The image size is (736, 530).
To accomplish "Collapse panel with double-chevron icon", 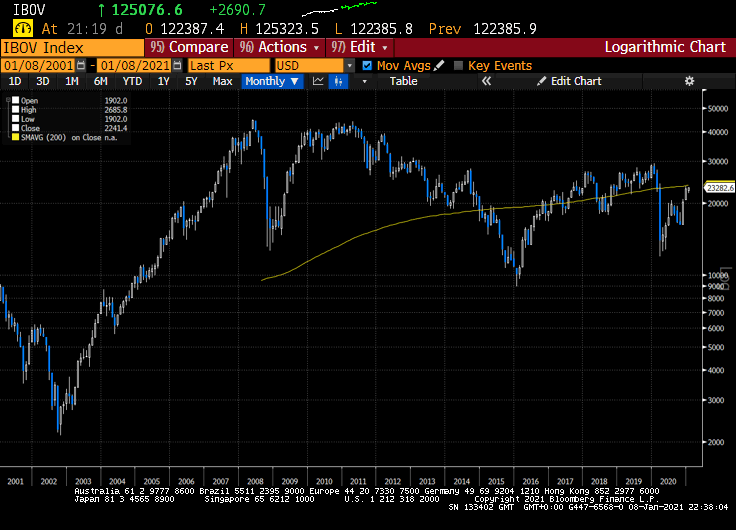I will pos(486,81).
